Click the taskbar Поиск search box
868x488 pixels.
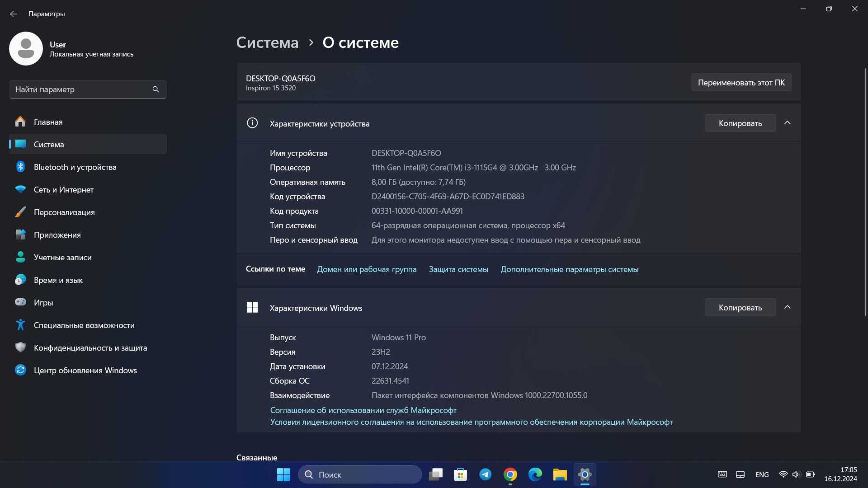[360, 474]
